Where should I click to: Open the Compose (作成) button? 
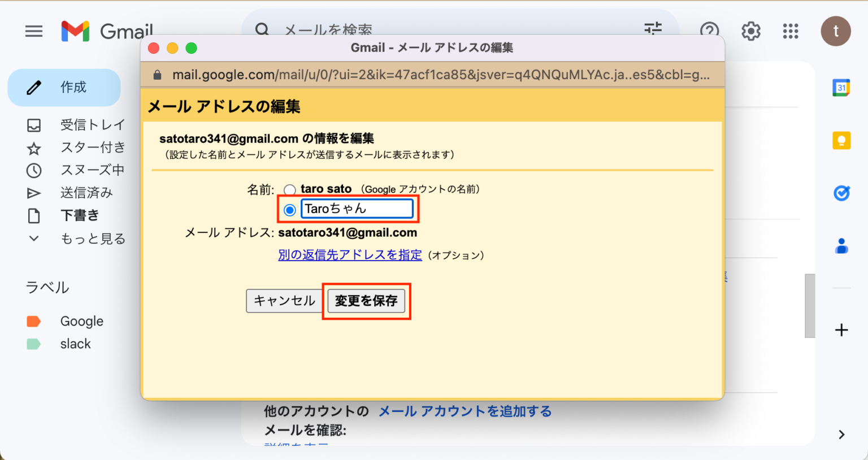tap(64, 88)
